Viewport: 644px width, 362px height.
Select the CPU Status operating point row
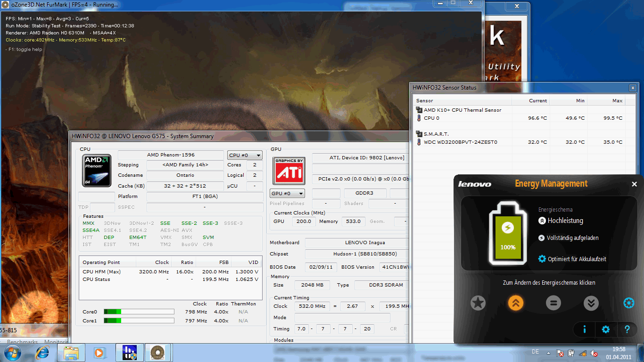(x=170, y=279)
